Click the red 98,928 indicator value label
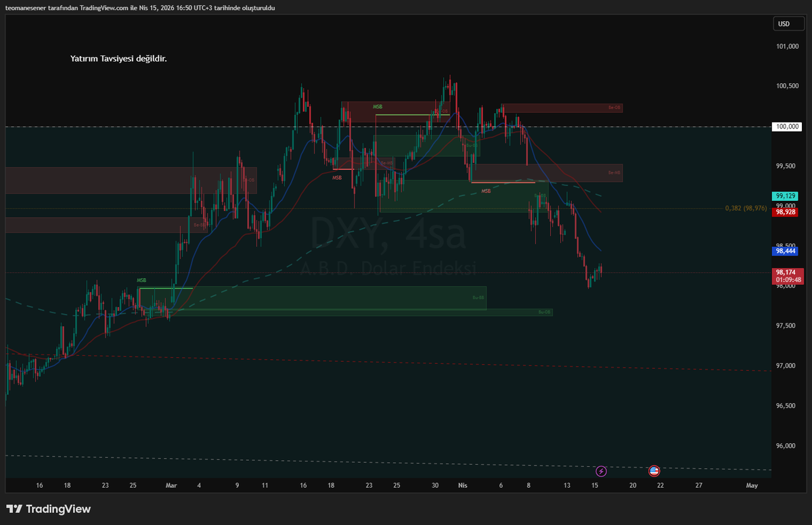 pyautogui.click(x=786, y=212)
